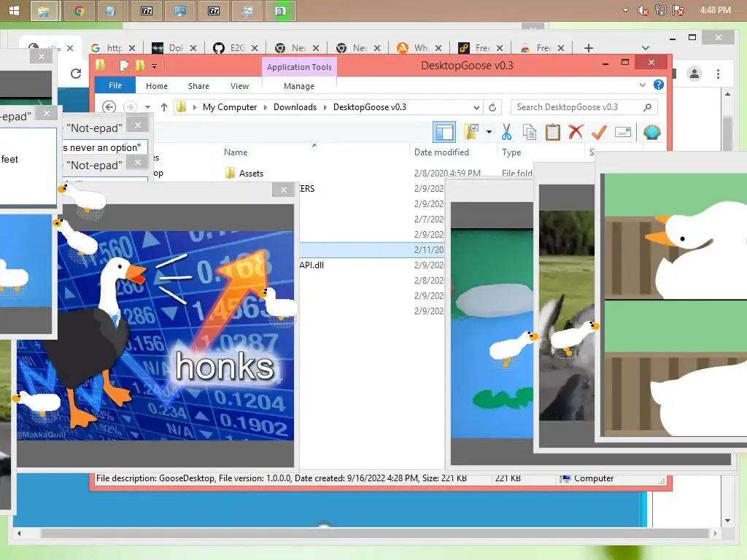The height and width of the screenshot is (560, 747).
Task: Click the folder options icon with checklist
Action: point(471,132)
